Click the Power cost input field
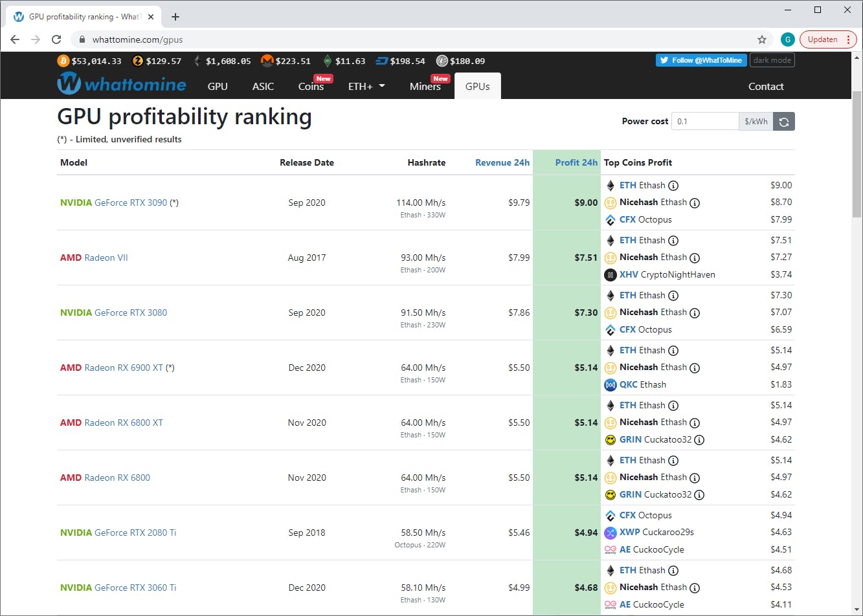Viewport: 863px width, 616px height. 705,121
